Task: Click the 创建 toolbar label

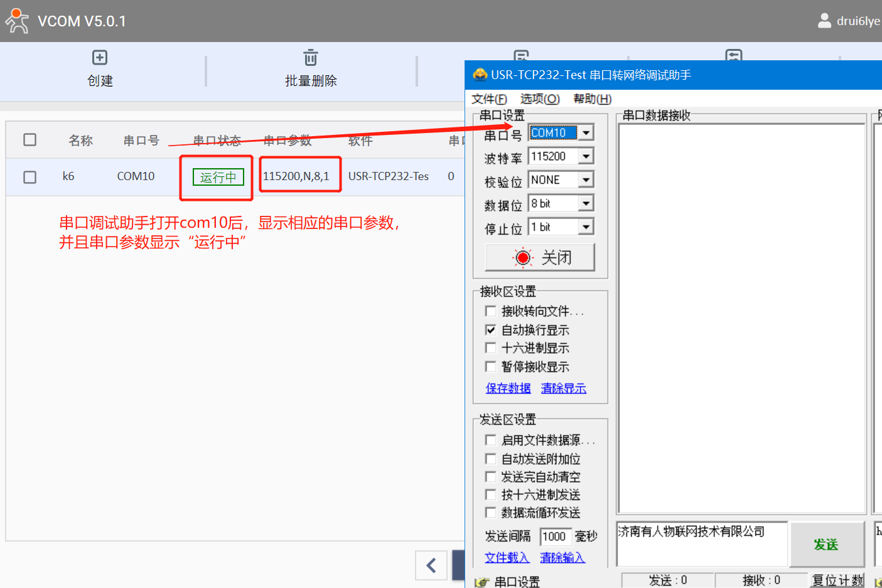Action: click(100, 81)
